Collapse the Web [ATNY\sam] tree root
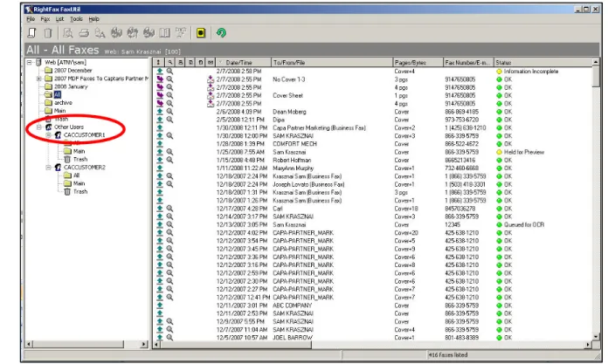Image resolution: width=608 pixels, height=364 pixels. tap(29, 62)
